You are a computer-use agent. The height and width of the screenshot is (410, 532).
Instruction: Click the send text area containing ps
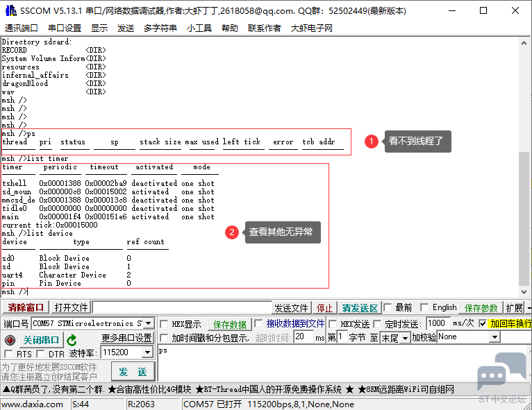[x=343, y=363]
